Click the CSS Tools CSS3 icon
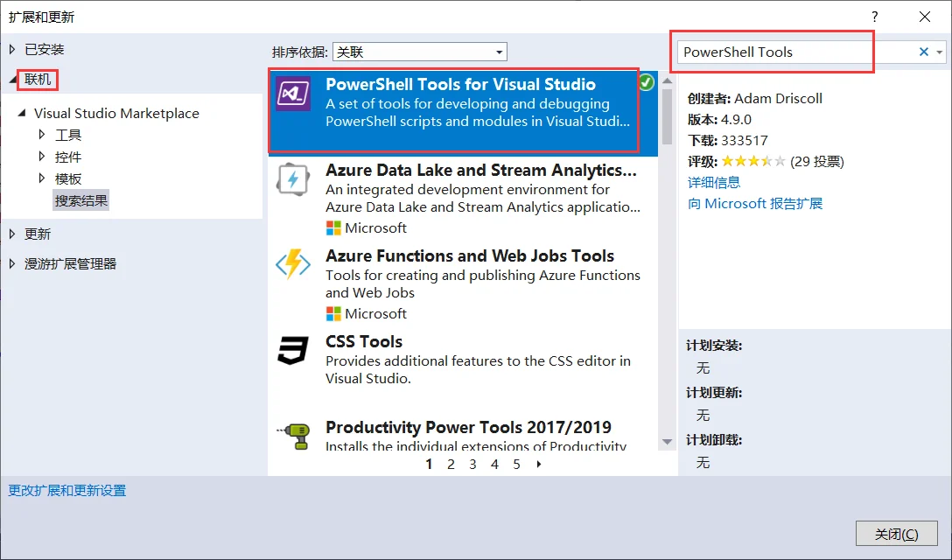This screenshot has width=952, height=560. (x=293, y=350)
